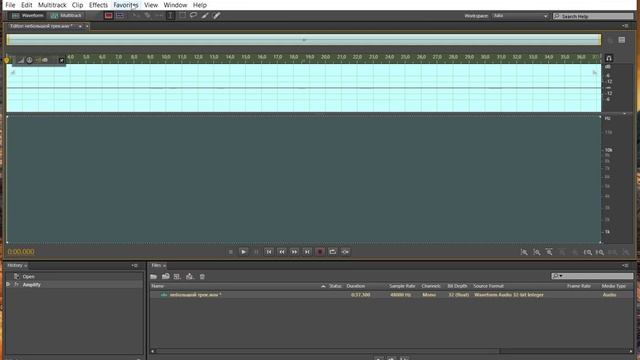Select the Marquee Selection tool

click(182, 16)
